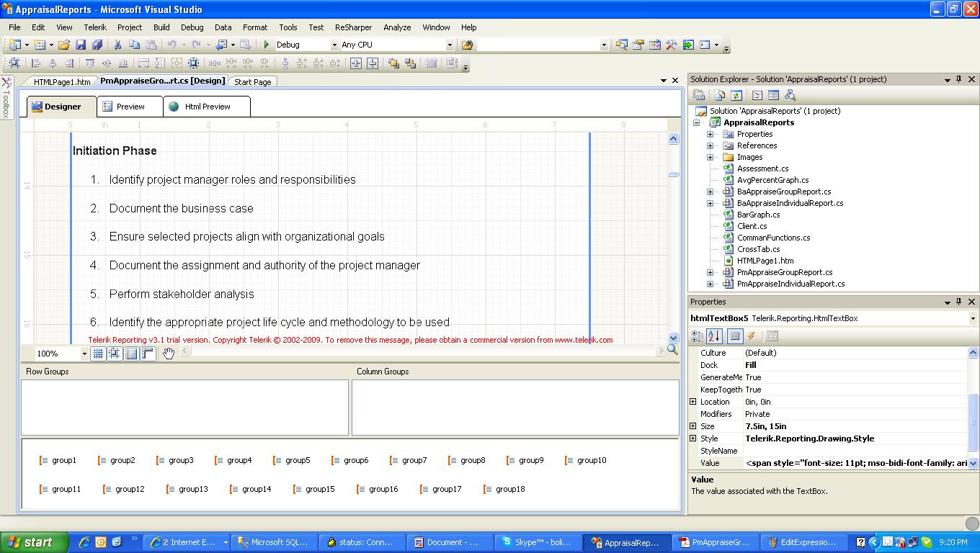980x553 pixels.
Task: Expand the BaAppraiseGroupReport.cs tree node
Action: click(710, 192)
